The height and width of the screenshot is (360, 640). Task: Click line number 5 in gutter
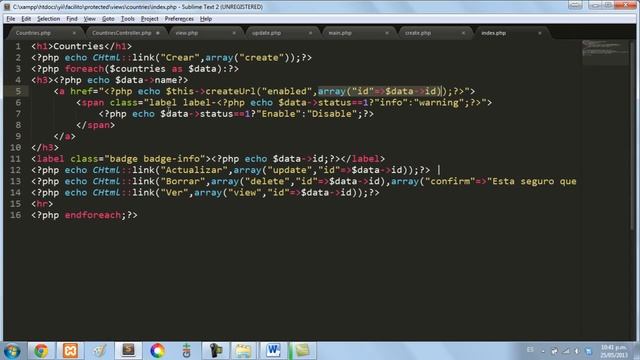(x=18, y=91)
